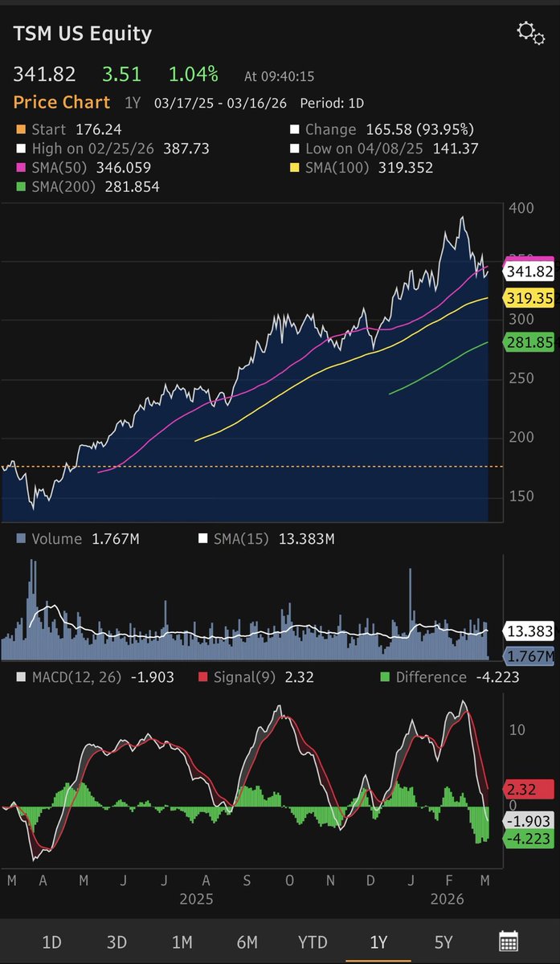This screenshot has width=560, height=964.
Task: Open chart settings gears icon
Action: [x=529, y=32]
